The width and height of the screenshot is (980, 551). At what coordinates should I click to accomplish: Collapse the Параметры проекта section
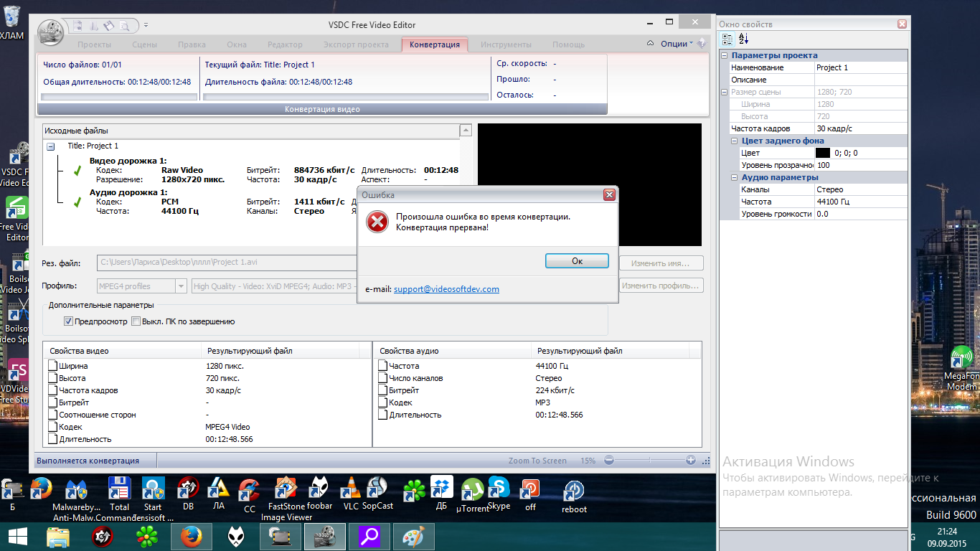[725, 55]
